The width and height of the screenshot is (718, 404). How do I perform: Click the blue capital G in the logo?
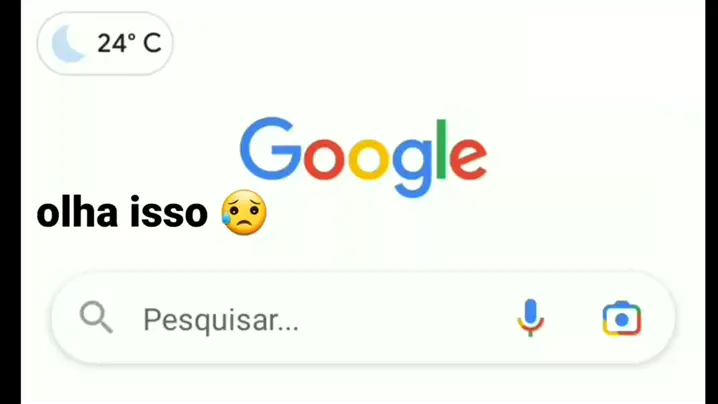pos(271,148)
